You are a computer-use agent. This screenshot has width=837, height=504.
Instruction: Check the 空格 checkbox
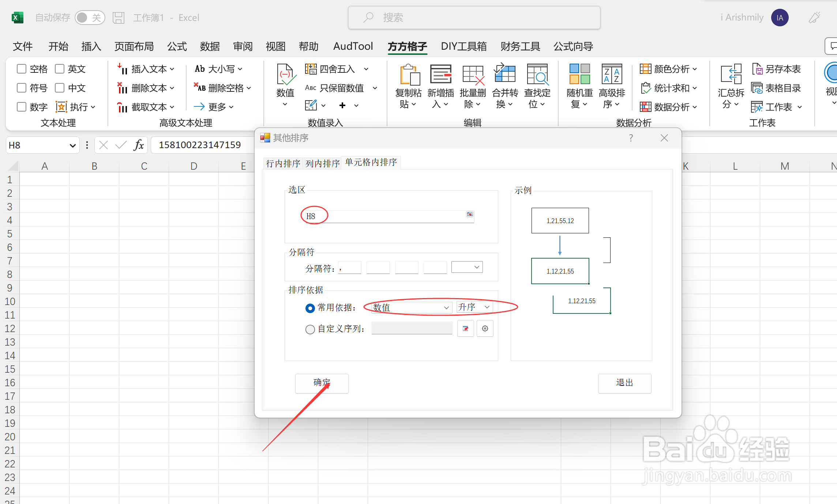[x=22, y=69]
